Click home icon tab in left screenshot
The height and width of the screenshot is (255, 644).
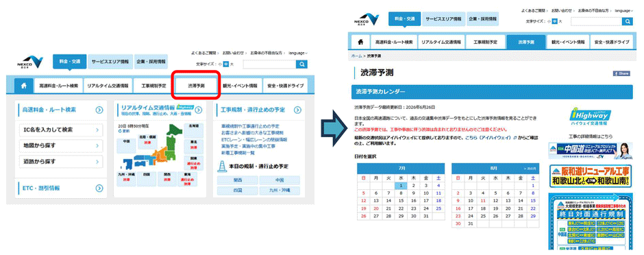click(24, 86)
